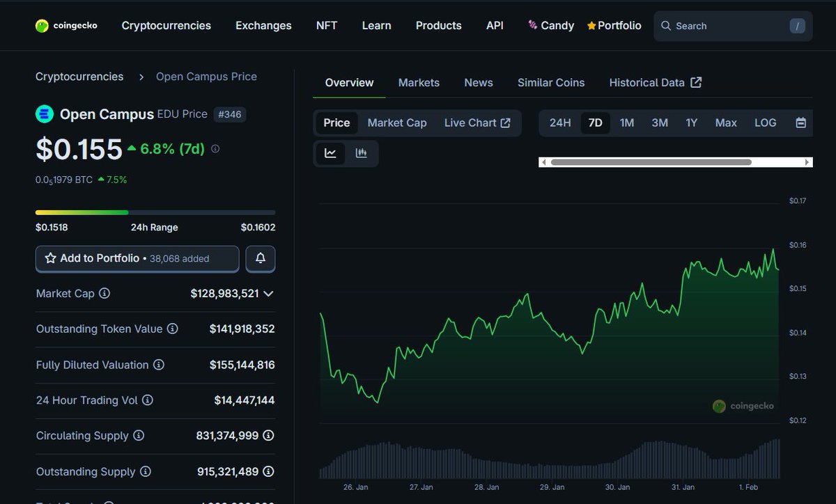836x504 pixels.
Task: Switch to the Similar Coins tab
Action: coord(551,83)
